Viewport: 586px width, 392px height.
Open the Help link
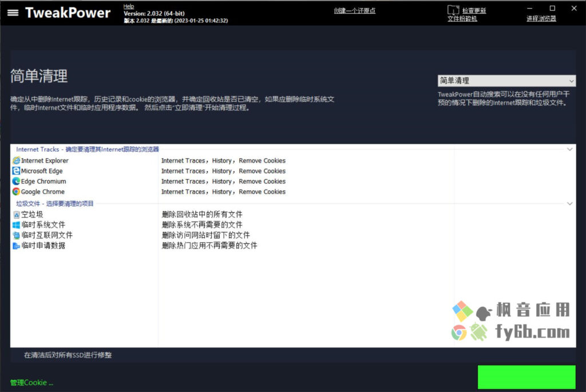point(129,6)
